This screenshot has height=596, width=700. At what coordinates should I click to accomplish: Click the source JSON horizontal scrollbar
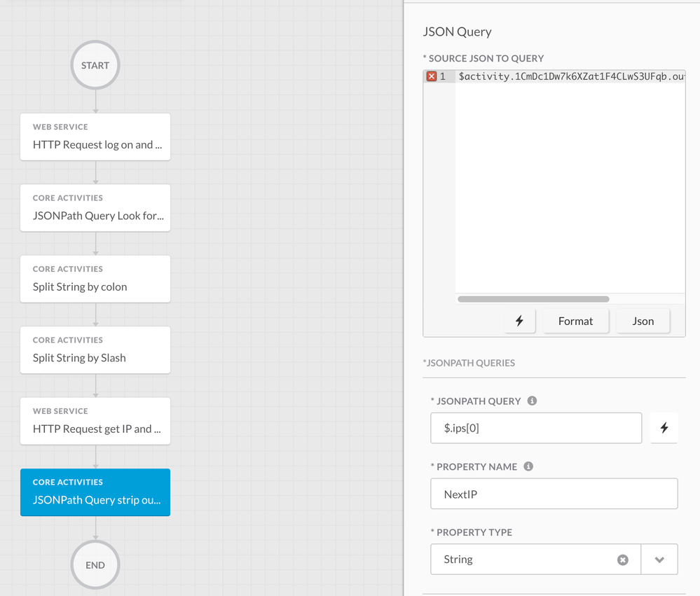[533, 299]
